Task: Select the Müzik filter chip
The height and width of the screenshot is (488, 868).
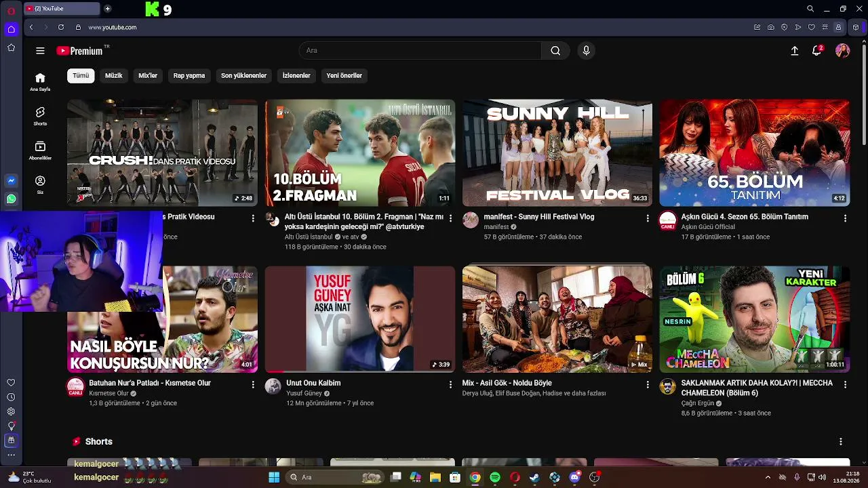Action: coord(114,75)
